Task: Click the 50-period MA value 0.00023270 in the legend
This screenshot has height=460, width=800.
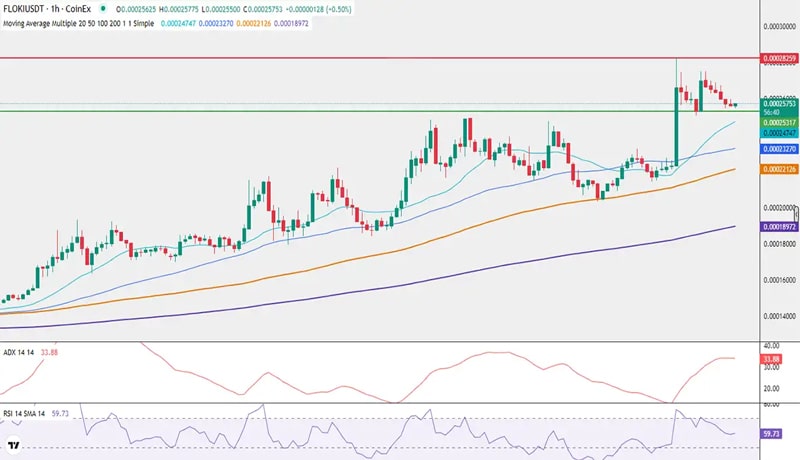Action: point(216,23)
